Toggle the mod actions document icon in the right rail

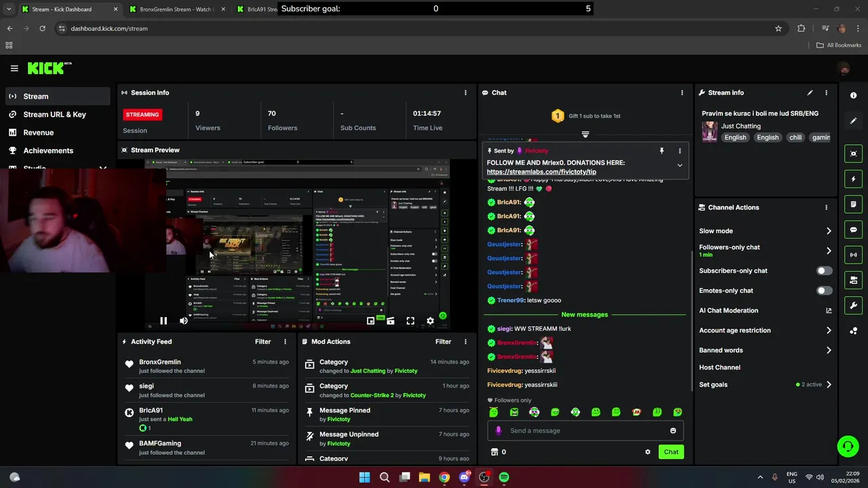tap(854, 204)
